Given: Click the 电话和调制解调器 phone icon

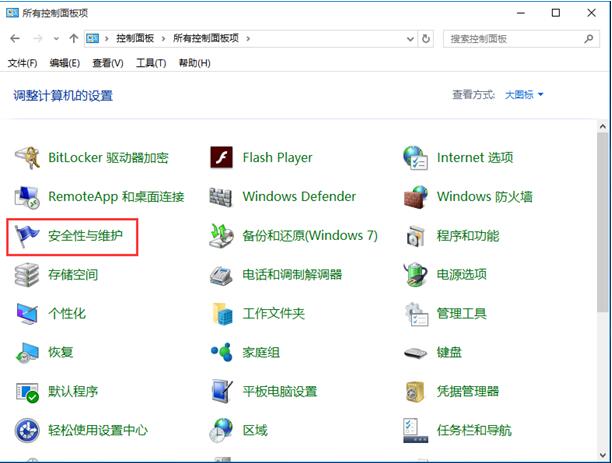Looking at the screenshot, I should coord(221,275).
